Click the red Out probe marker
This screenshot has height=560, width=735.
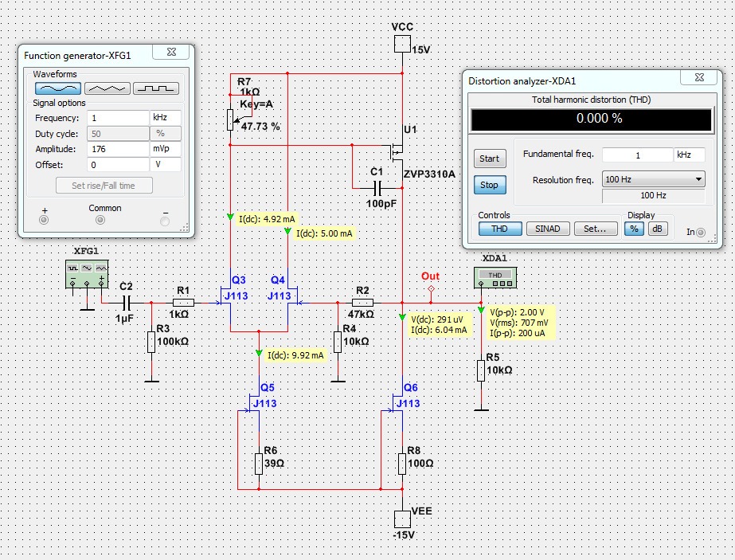pos(431,289)
